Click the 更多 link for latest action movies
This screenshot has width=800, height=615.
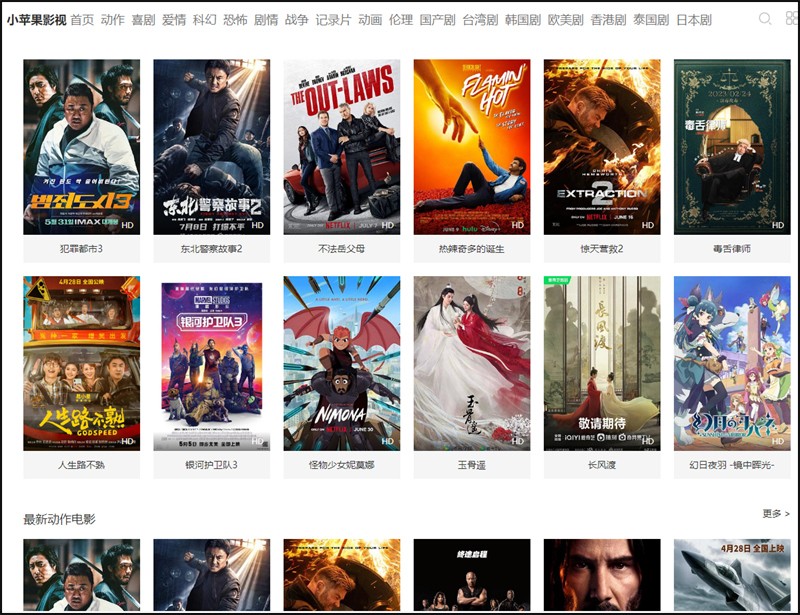pos(775,514)
